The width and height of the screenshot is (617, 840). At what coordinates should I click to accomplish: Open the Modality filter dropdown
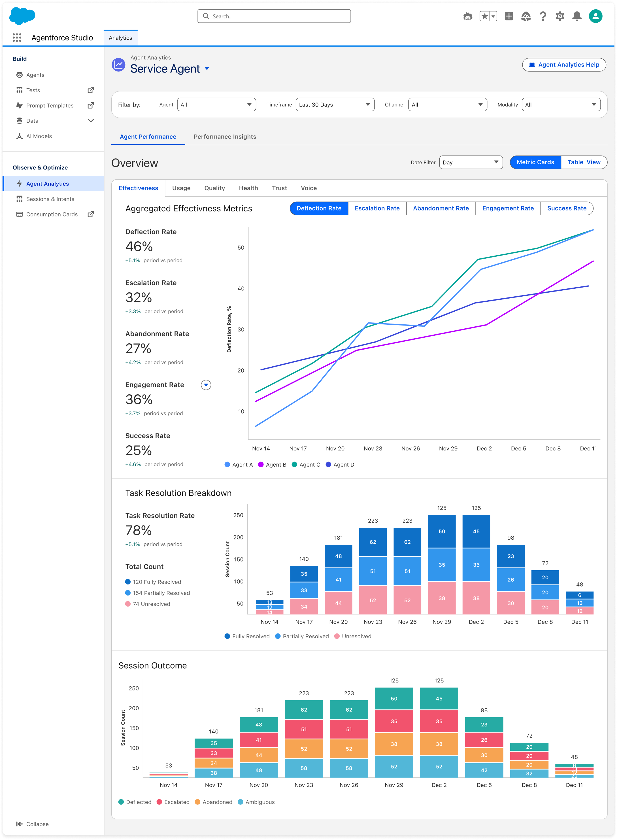coord(561,105)
